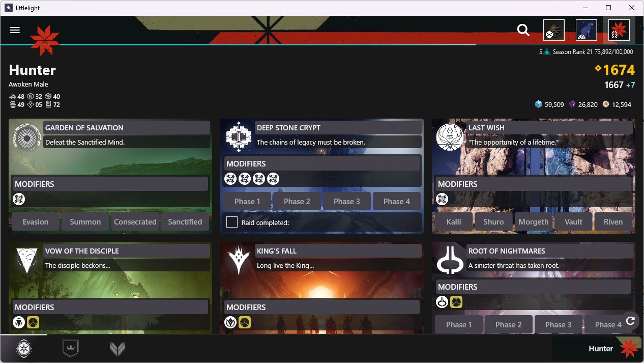Open the hamburger side menu

[x=15, y=30]
